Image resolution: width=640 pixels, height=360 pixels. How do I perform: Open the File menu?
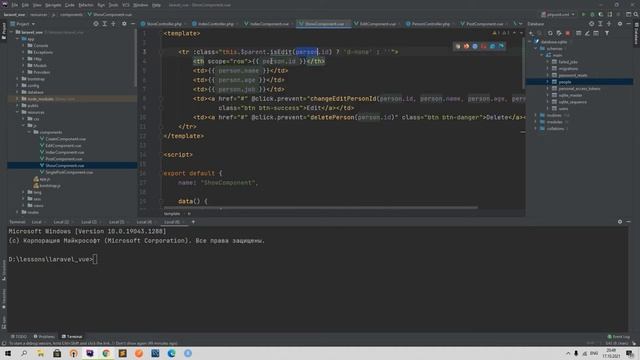click(15, 5)
